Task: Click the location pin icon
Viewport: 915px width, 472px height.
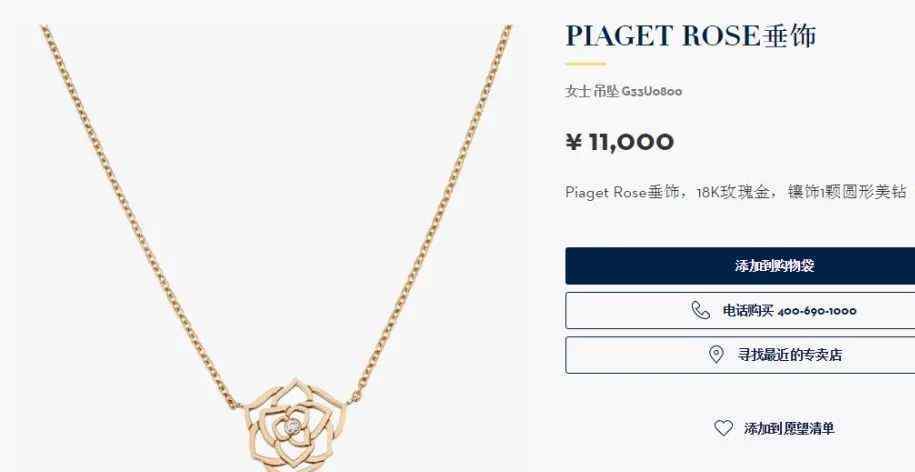Action: click(716, 354)
